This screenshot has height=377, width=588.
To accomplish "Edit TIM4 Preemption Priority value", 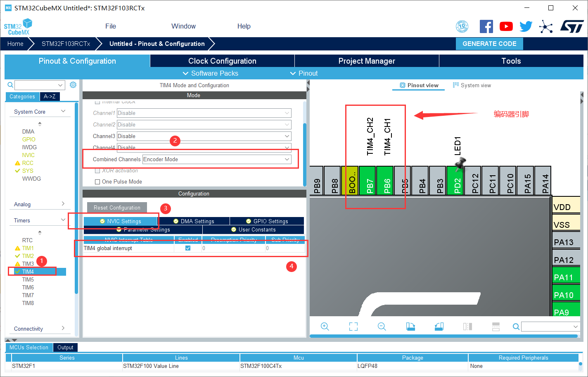I will 233,248.
